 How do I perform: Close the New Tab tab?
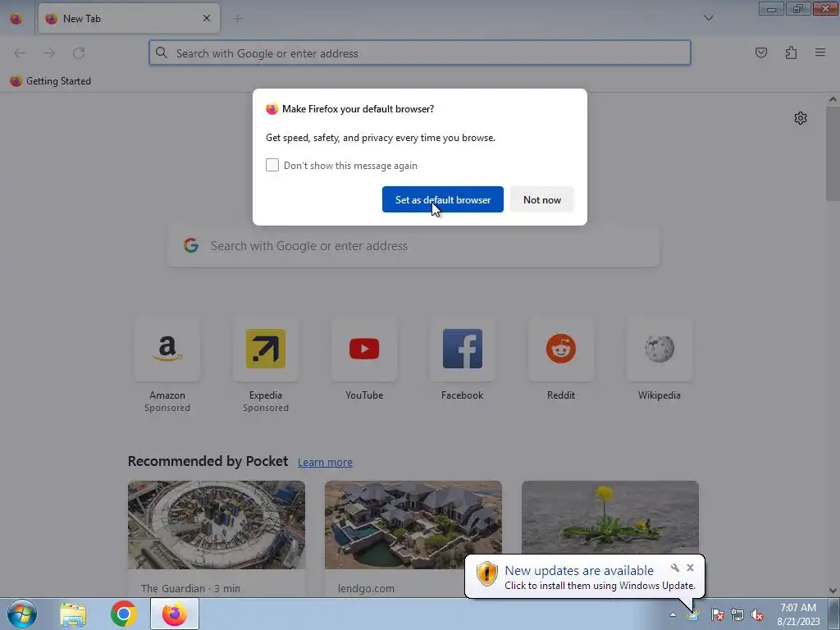[x=207, y=18]
